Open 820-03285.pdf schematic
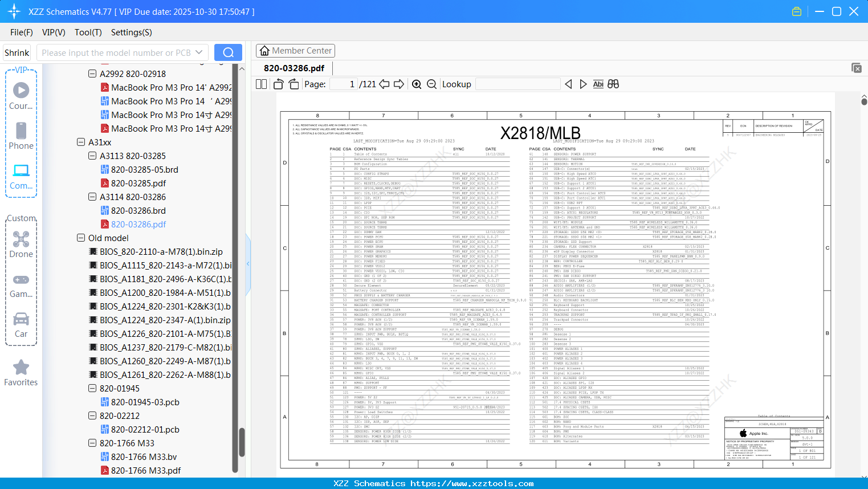Image resolution: width=868 pixels, height=489 pixels. pyautogui.click(x=138, y=183)
